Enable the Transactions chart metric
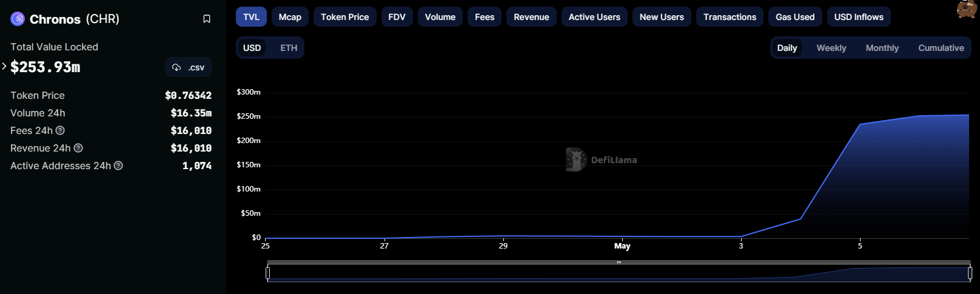 pos(730,17)
